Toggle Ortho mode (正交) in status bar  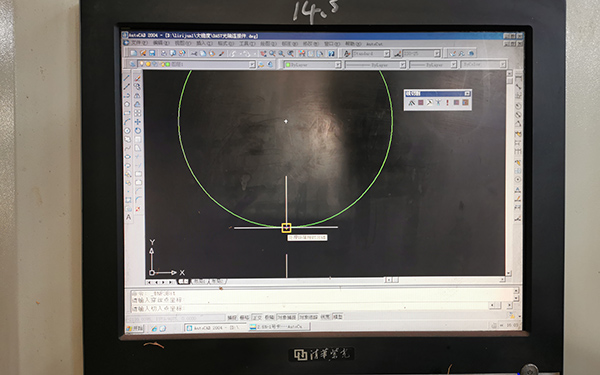(257, 317)
